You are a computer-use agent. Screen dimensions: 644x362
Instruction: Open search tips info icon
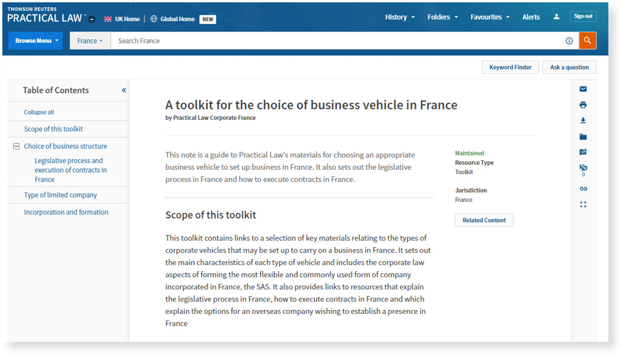click(x=569, y=41)
